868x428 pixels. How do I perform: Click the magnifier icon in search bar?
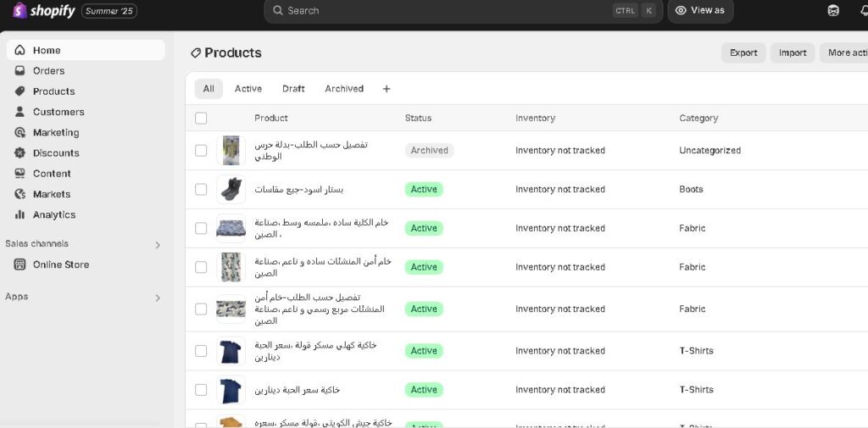(278, 10)
